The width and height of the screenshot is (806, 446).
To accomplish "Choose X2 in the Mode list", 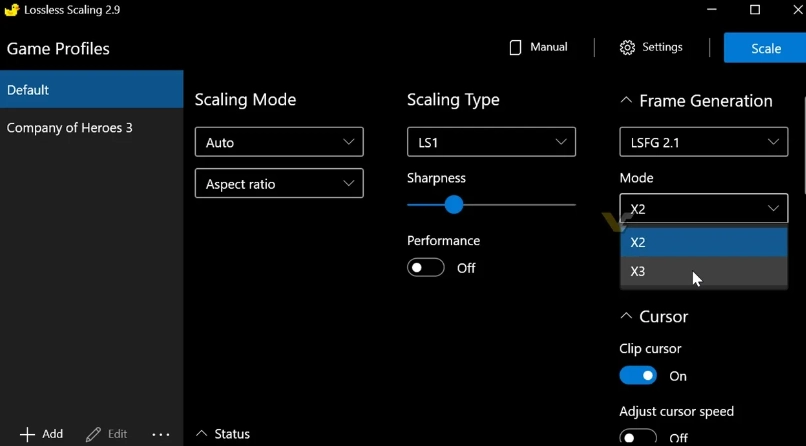I will pos(703,242).
